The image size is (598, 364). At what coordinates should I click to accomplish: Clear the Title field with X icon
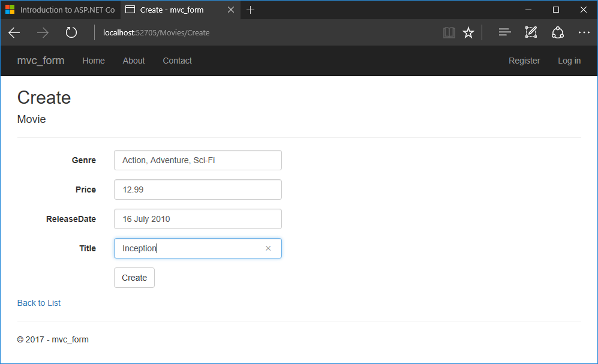[268, 248]
